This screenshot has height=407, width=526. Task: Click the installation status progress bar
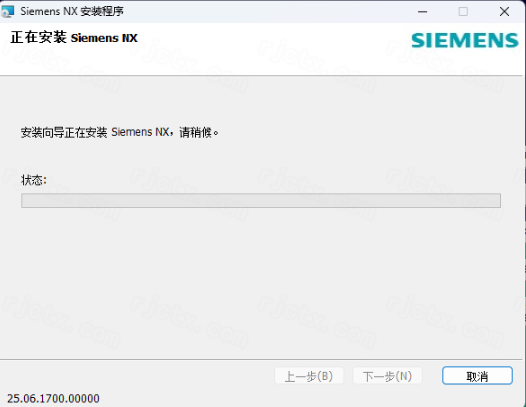pyautogui.click(x=261, y=200)
